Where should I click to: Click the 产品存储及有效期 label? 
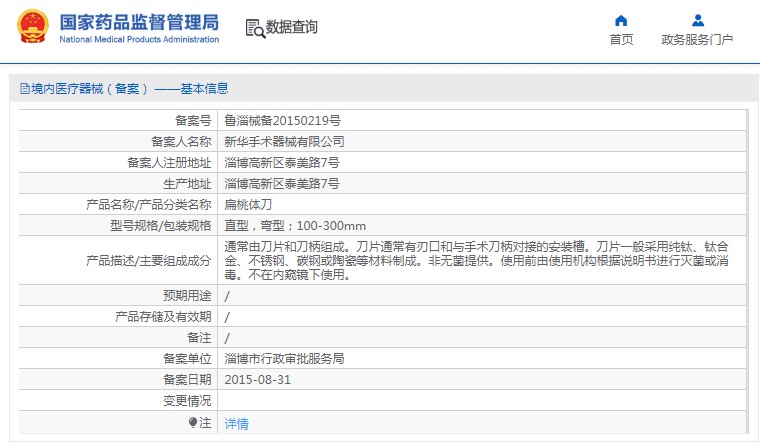pos(163,317)
